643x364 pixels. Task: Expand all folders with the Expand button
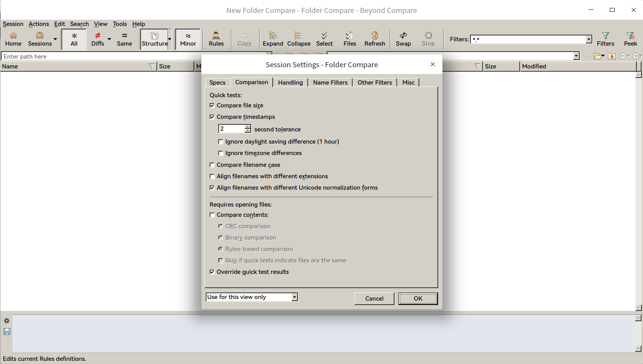click(273, 39)
